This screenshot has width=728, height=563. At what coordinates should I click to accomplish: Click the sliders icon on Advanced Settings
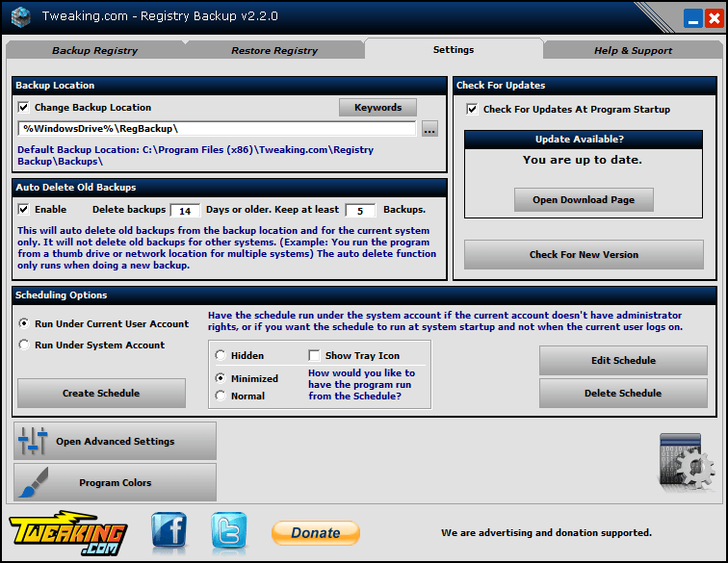[x=33, y=441]
